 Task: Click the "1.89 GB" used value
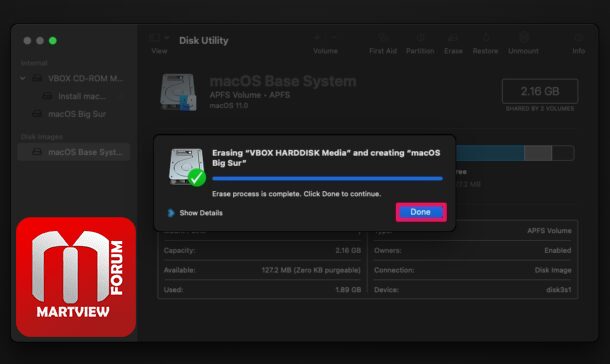tap(348, 290)
